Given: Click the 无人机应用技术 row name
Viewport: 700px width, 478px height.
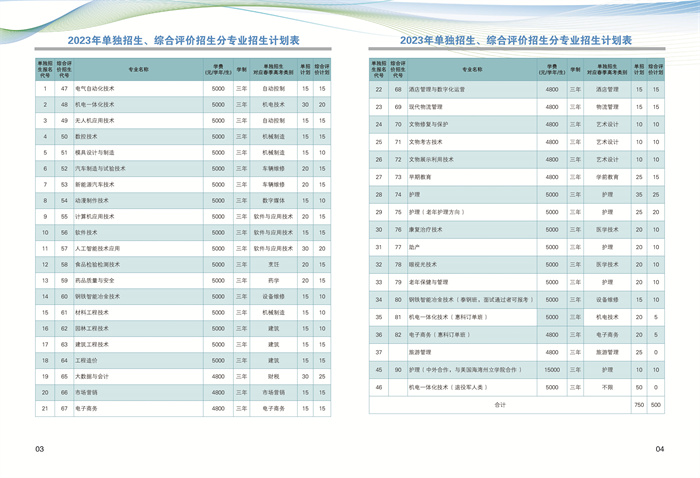Looking at the screenshot, I should point(95,121).
